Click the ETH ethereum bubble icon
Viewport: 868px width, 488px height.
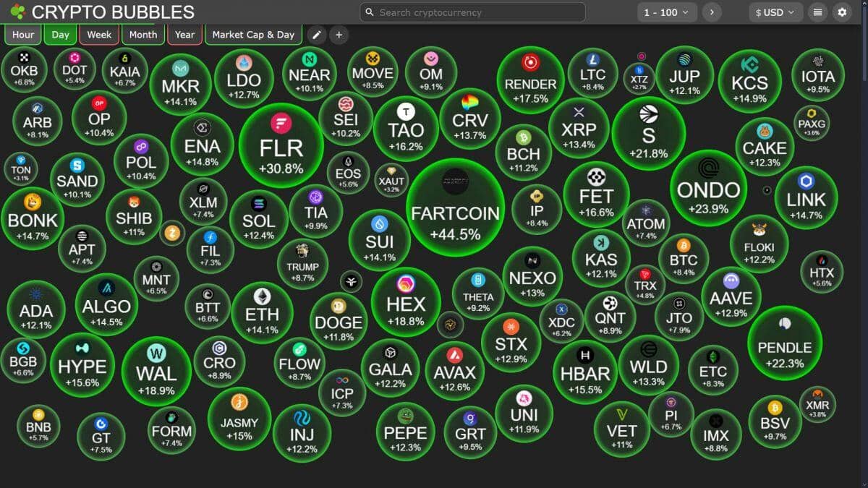click(x=262, y=295)
